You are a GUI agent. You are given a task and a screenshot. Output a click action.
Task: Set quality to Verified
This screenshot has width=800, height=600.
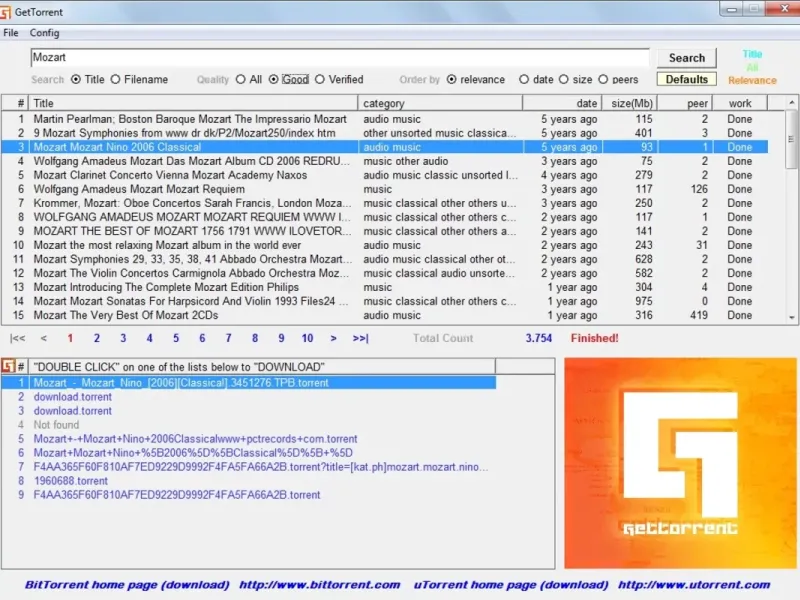point(320,80)
